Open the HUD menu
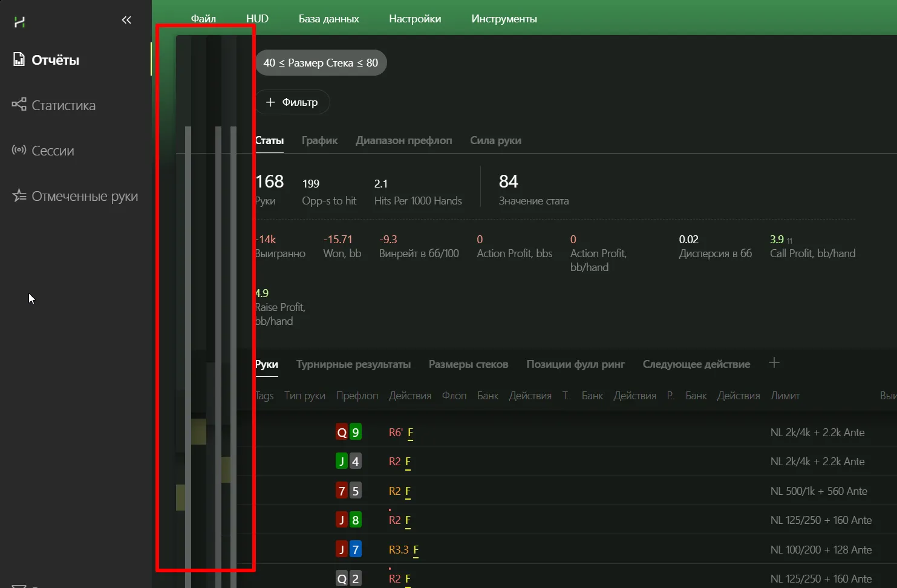Screen dimensions: 897x588 click(257, 19)
